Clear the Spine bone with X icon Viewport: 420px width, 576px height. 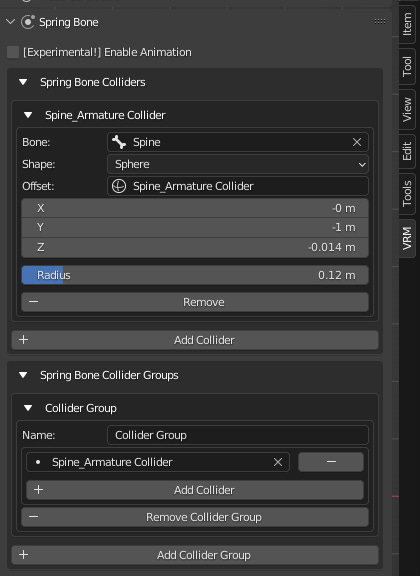[357, 142]
